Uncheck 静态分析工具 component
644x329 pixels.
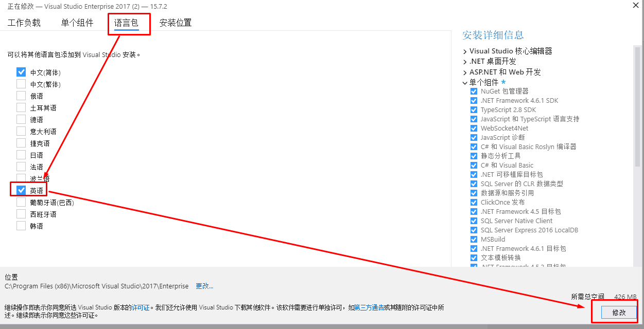[474, 156]
